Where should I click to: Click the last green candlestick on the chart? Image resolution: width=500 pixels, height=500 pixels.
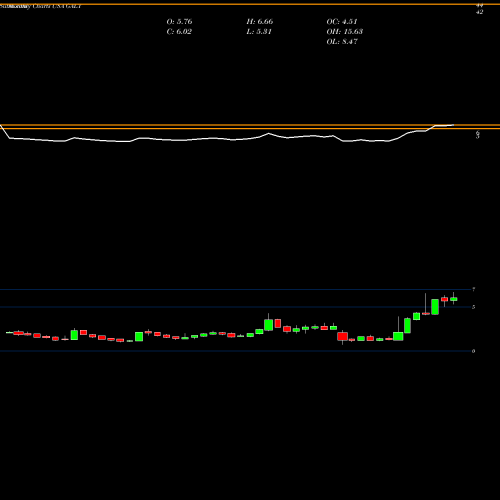[x=454, y=299]
